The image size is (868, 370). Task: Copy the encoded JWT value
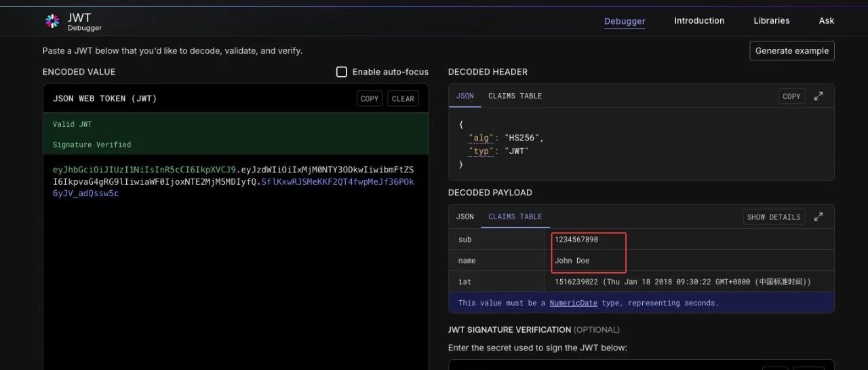pyautogui.click(x=370, y=99)
